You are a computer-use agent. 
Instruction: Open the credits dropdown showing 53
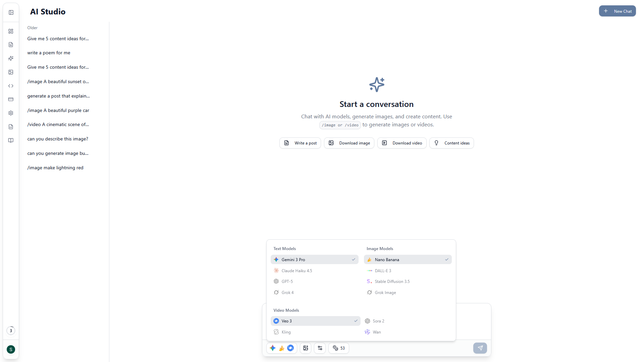338,348
